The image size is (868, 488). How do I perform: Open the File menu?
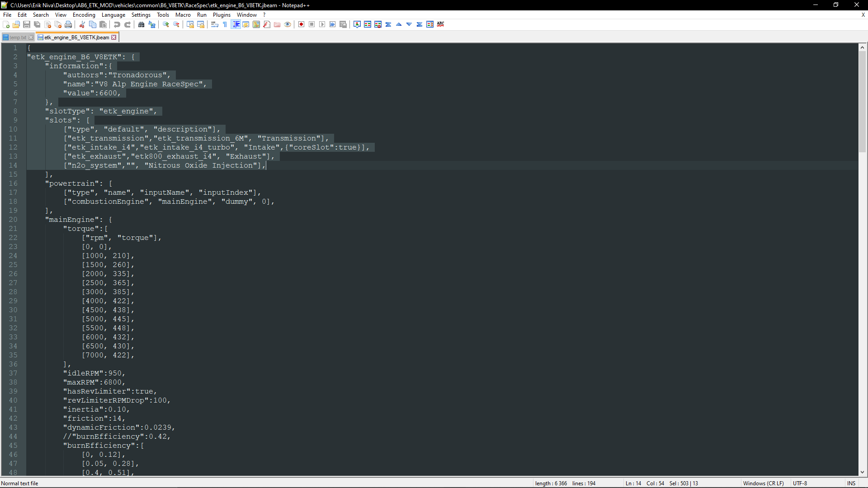[x=7, y=15]
